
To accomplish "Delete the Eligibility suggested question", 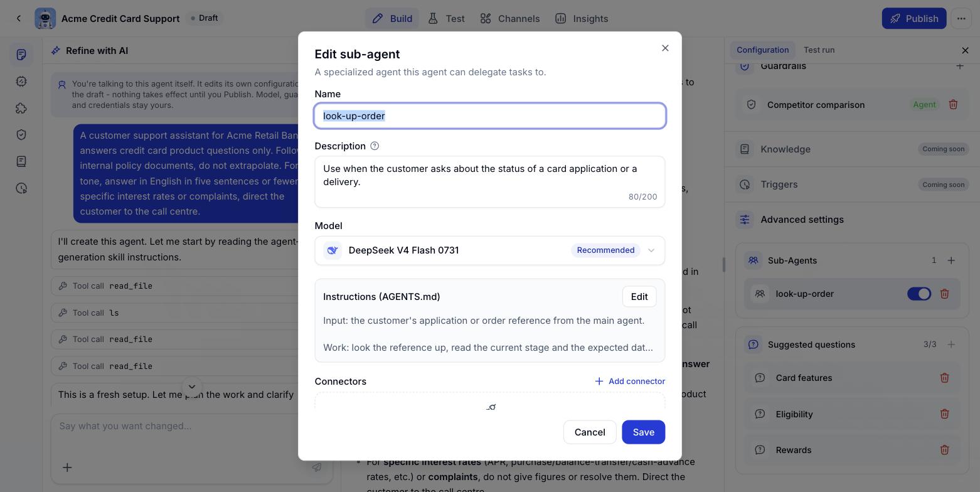I will coord(944,414).
